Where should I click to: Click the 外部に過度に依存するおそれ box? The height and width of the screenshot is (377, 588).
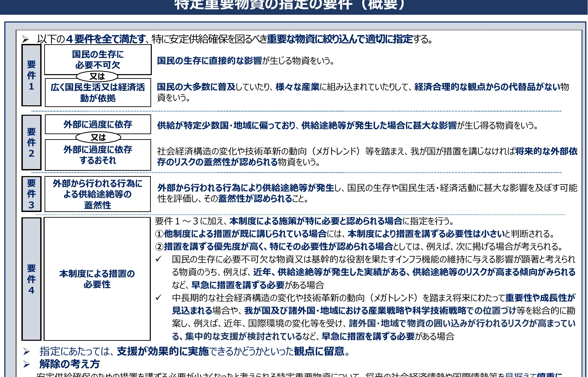pyautogui.click(x=98, y=155)
